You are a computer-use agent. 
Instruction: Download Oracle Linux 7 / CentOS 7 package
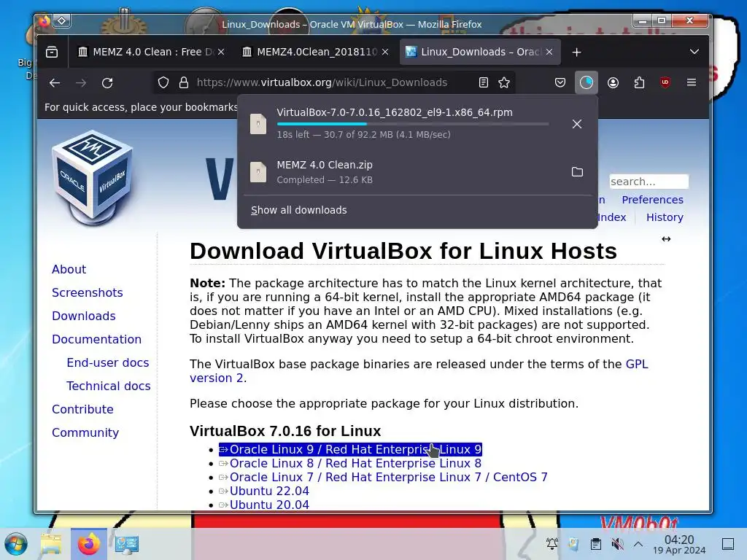pos(383,477)
